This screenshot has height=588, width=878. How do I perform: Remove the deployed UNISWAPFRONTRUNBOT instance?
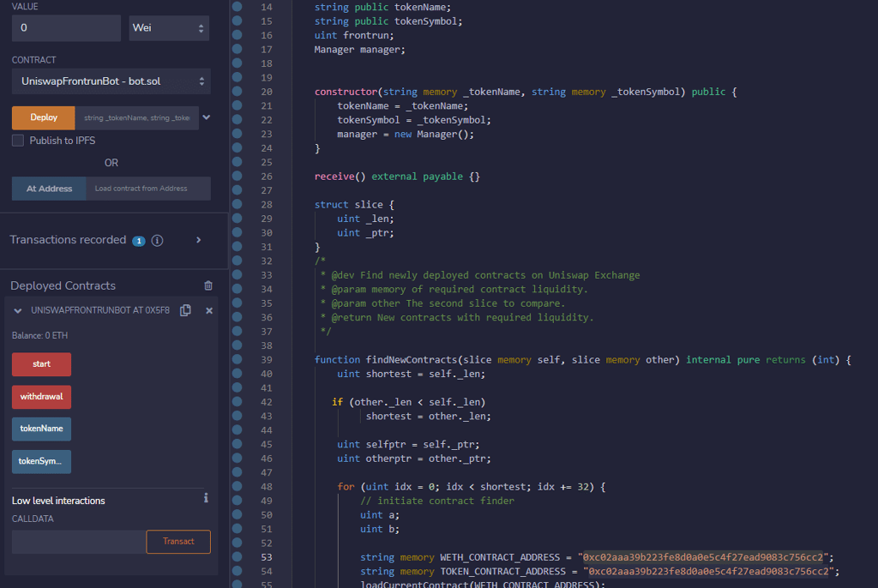coord(209,310)
